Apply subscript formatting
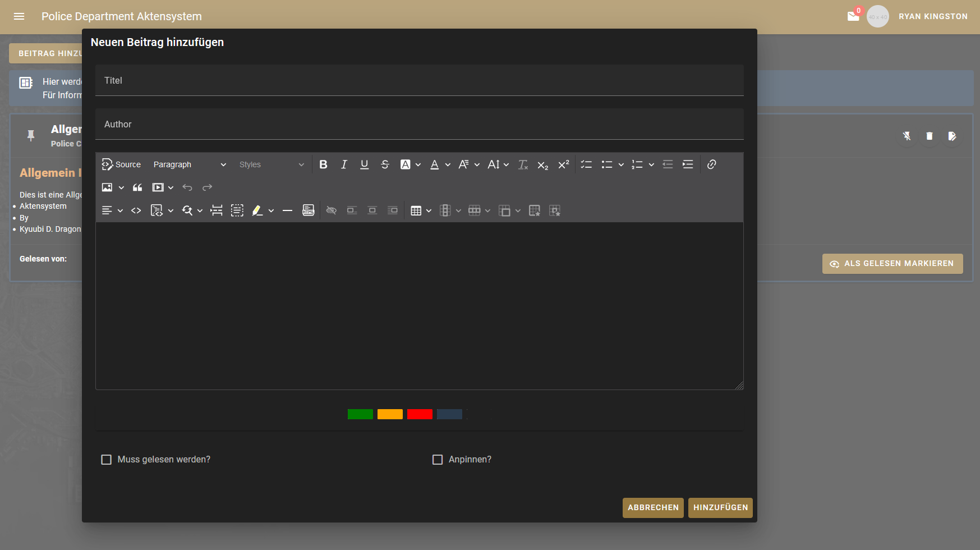Viewport: 980px width, 550px height. (x=543, y=164)
